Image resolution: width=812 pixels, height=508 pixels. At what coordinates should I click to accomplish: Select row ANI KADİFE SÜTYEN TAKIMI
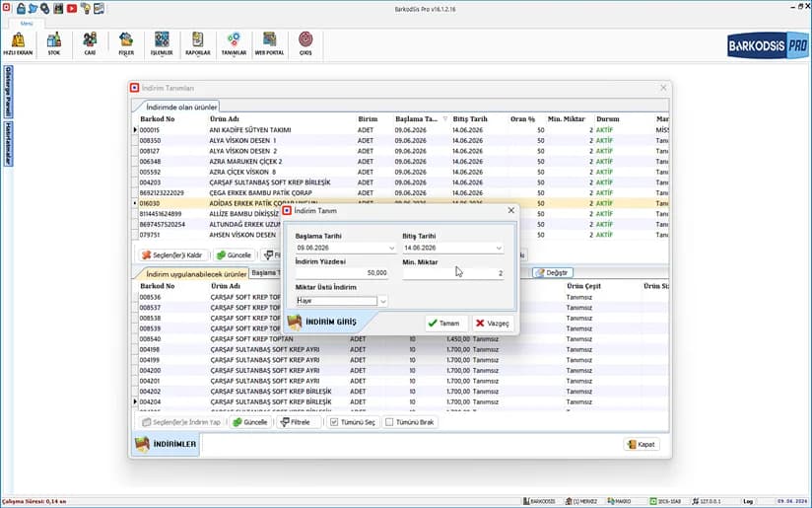401,130
